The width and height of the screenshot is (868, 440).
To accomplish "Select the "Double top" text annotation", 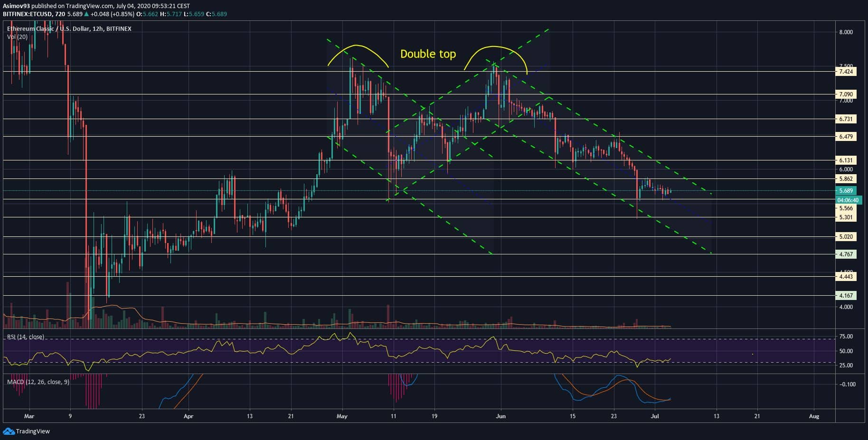I will [428, 54].
